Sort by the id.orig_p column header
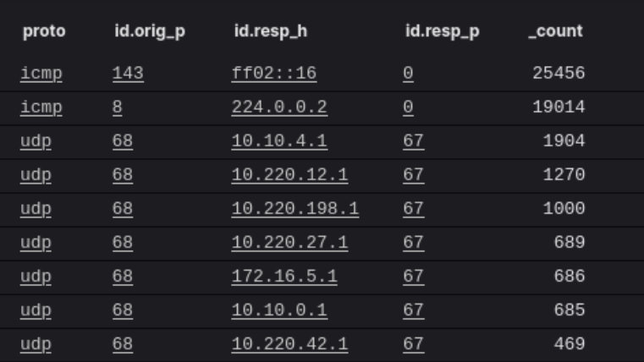Image resolution: width=644 pixels, height=362 pixels. pyautogui.click(x=150, y=31)
